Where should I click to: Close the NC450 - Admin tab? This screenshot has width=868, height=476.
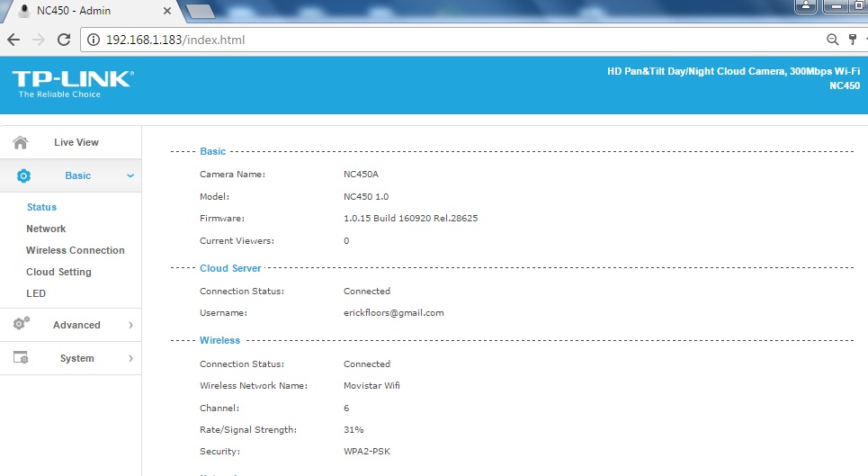click(x=167, y=11)
